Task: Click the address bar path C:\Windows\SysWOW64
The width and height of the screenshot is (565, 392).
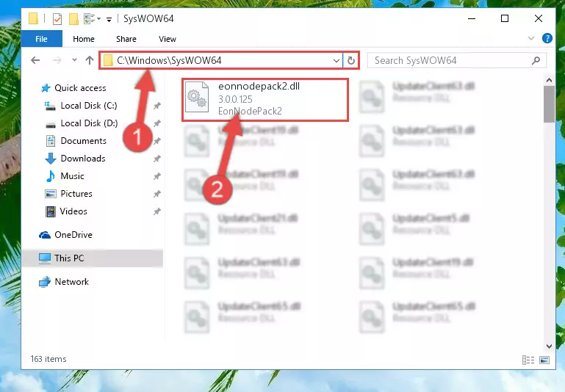Action: click(169, 60)
